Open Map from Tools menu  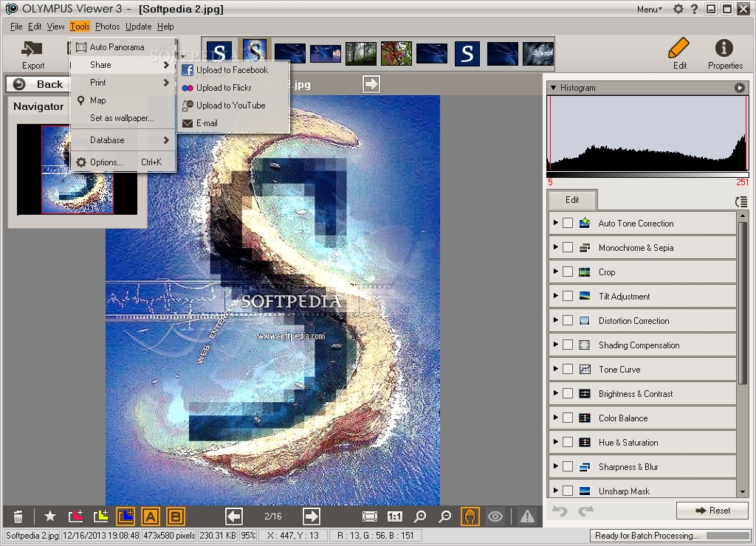click(123, 100)
